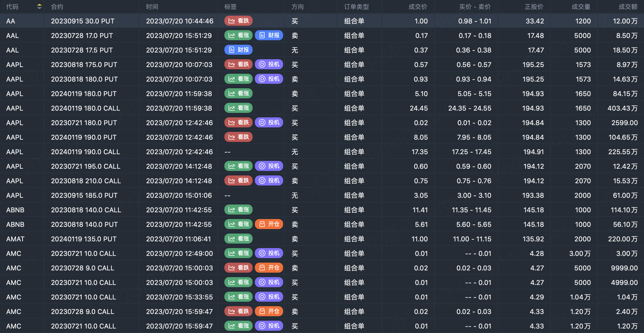Image resolution: width=644 pixels, height=333 pixels.
Task: Select the AMAT ticker row
Action: (x=15, y=239)
